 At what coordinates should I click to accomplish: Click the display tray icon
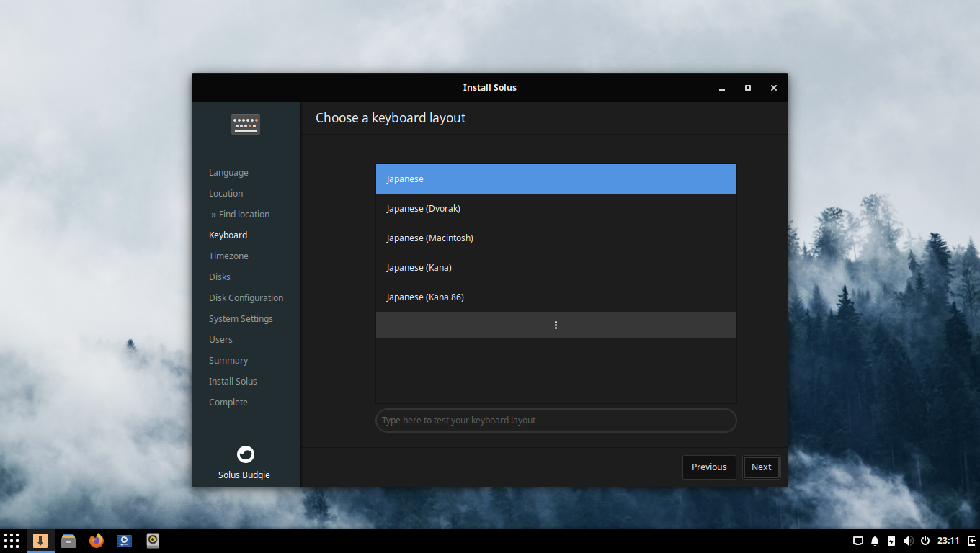[x=858, y=541]
